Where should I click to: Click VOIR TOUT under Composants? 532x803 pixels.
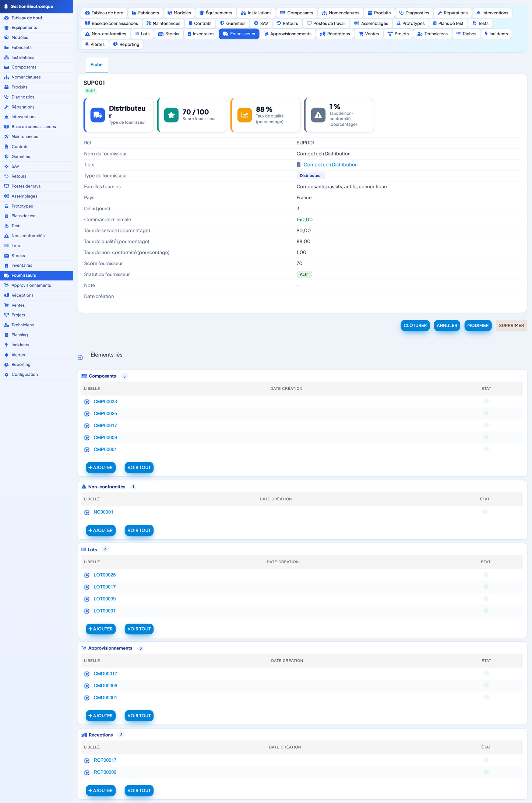(x=139, y=467)
